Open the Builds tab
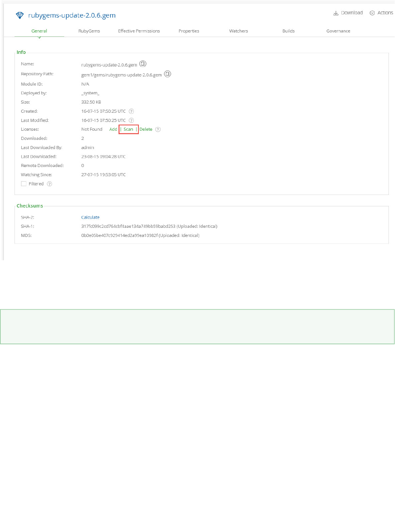Screen dimensions: 395x532 pos(288,31)
